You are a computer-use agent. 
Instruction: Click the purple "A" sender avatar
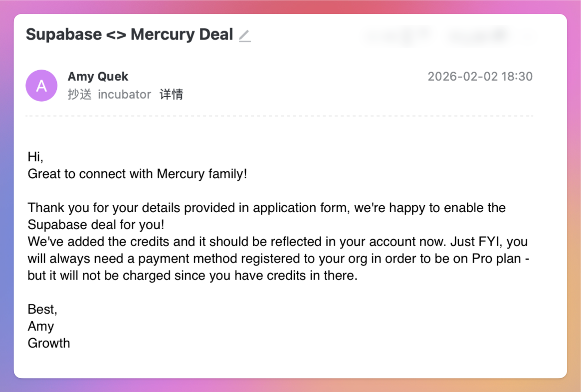pos(41,86)
